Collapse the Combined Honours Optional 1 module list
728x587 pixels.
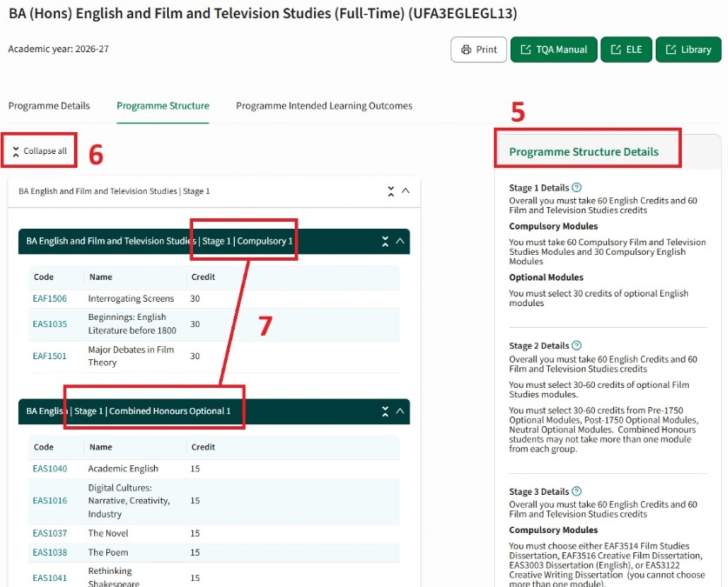pyautogui.click(x=385, y=412)
